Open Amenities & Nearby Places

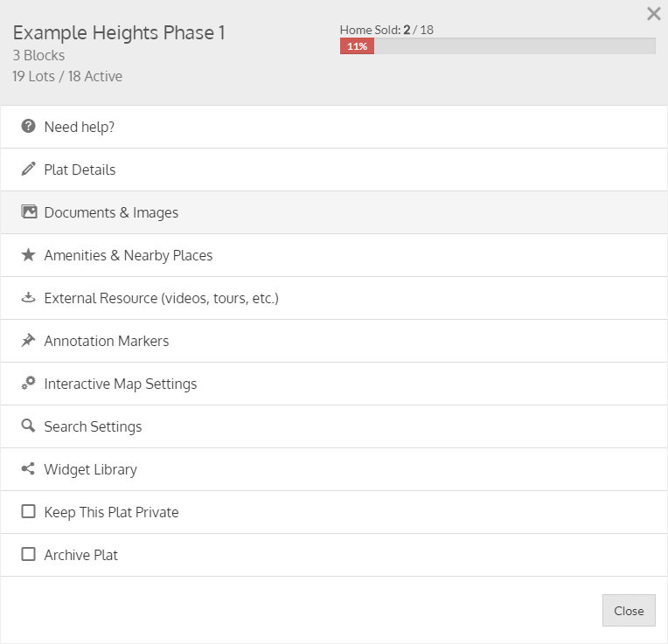(129, 255)
